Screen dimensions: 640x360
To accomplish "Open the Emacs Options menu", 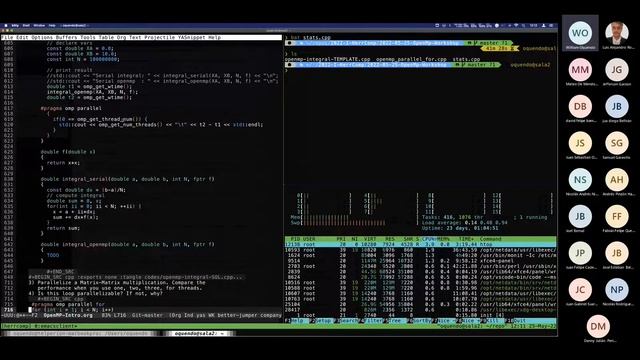I will 42,37.
